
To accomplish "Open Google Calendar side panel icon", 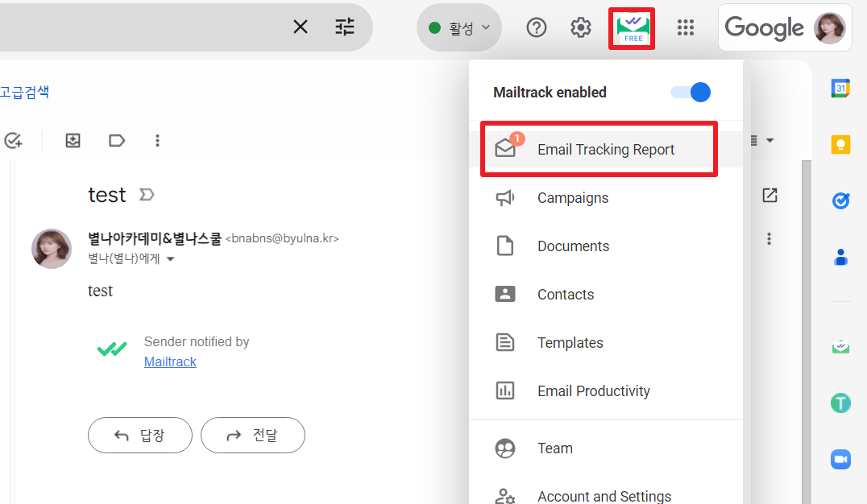I will tap(840, 88).
